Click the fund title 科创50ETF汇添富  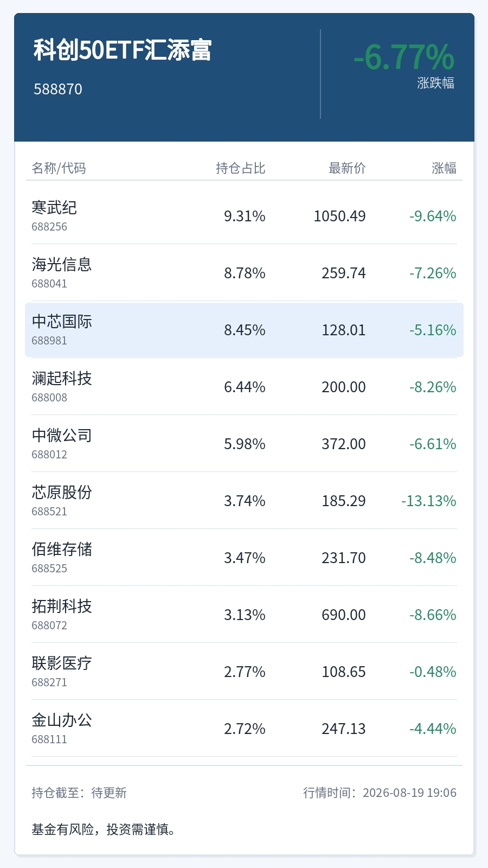[123, 50]
